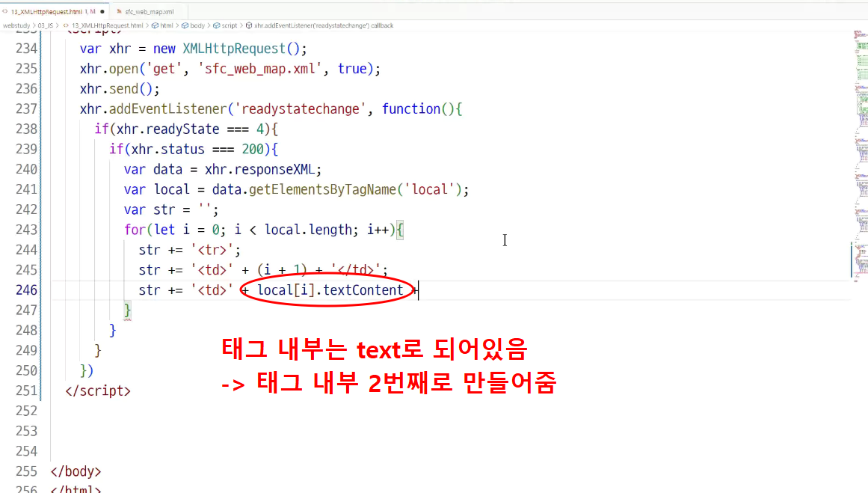
Task: Click the XML feed icon on sfc_web_map.xml tab
Action: pos(119,11)
